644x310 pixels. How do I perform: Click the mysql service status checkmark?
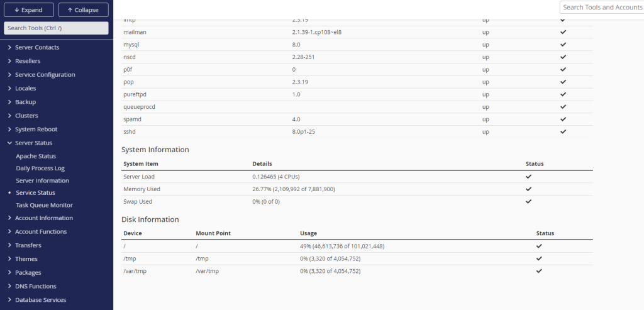point(563,45)
